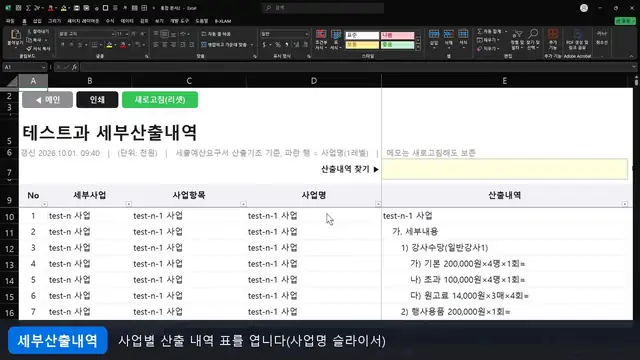Open the 파일 (File) tab
Screen dimensions: 640x360
(x=10, y=21)
